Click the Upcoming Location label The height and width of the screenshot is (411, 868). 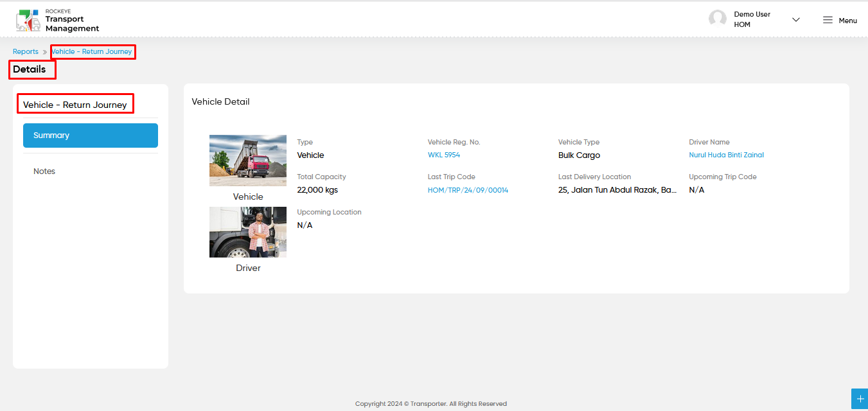coord(330,212)
